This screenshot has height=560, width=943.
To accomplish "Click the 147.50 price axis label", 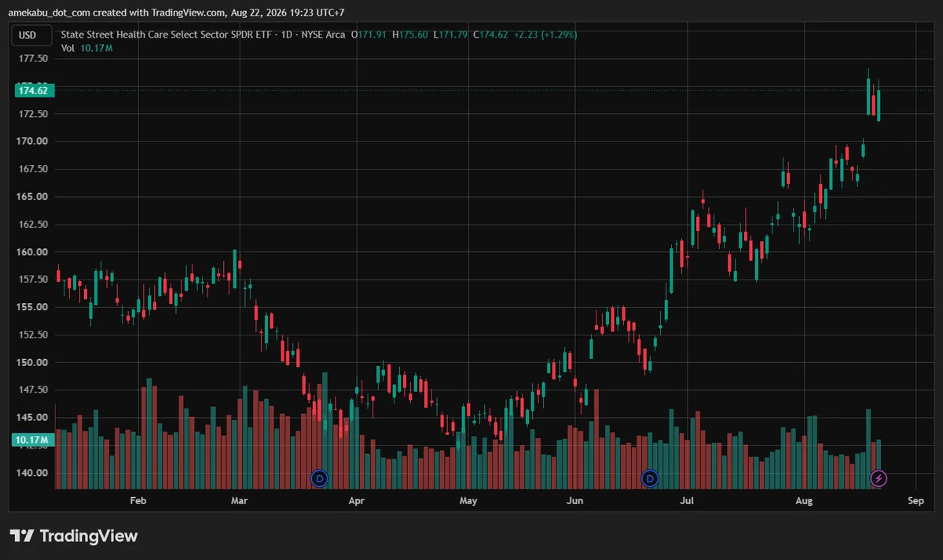I will pyautogui.click(x=32, y=390).
